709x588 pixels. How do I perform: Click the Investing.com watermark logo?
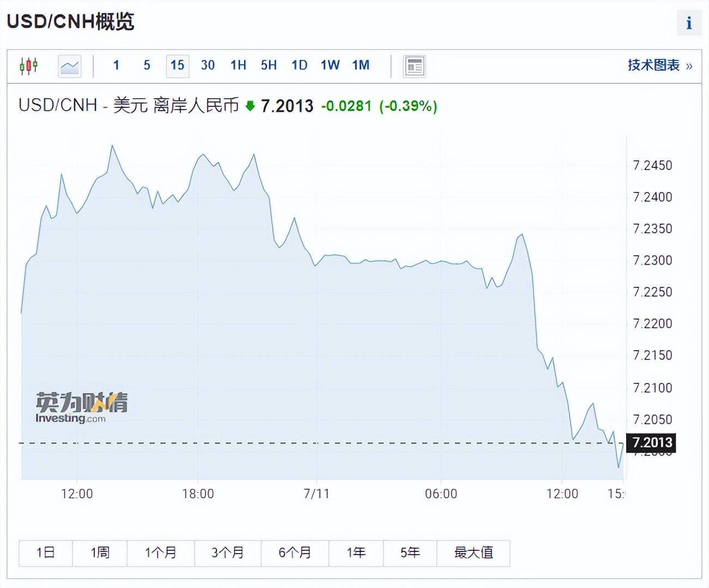tap(81, 407)
